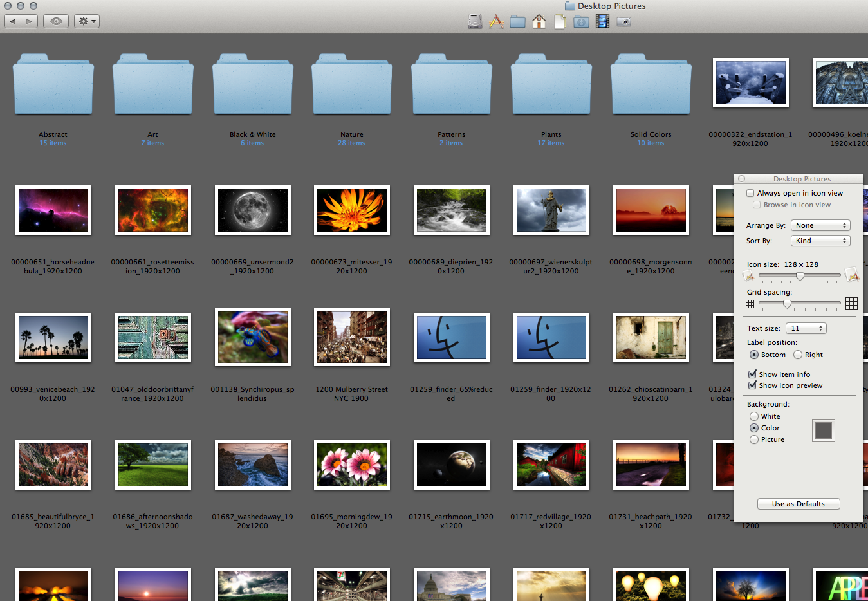
Task: Open the Nature folder
Action: click(352, 85)
